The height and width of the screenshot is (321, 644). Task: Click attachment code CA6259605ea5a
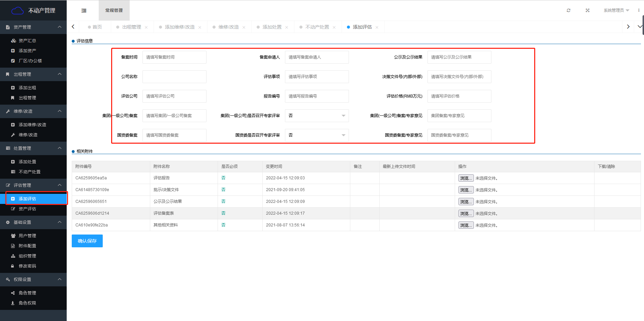pyautogui.click(x=91, y=178)
